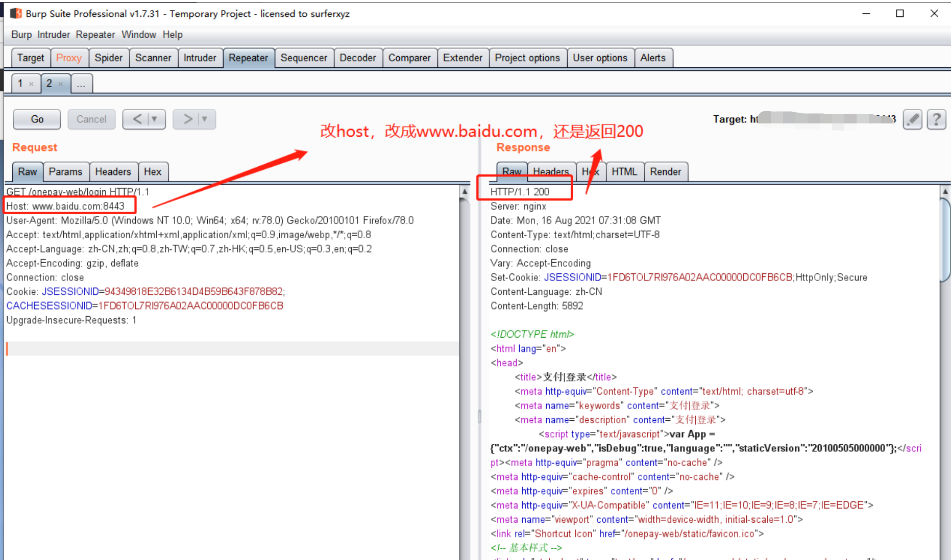Image resolution: width=951 pixels, height=560 pixels.
Task: Click the Date response header line
Action: (x=575, y=220)
